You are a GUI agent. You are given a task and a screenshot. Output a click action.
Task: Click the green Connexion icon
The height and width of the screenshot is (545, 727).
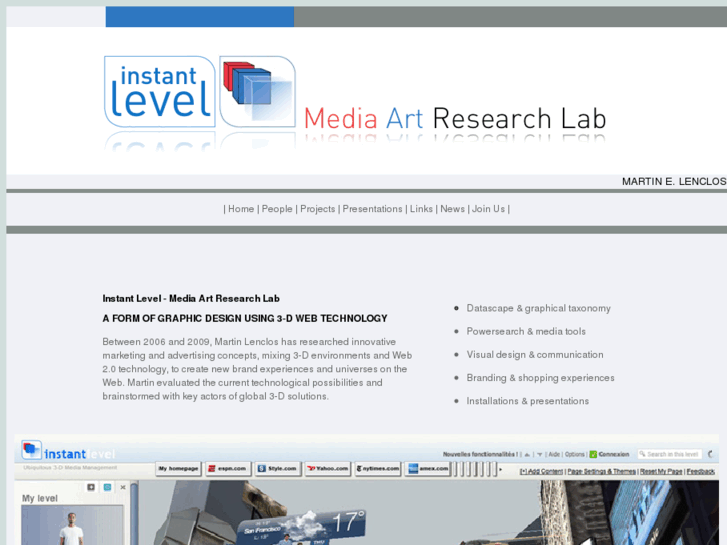coord(593,454)
